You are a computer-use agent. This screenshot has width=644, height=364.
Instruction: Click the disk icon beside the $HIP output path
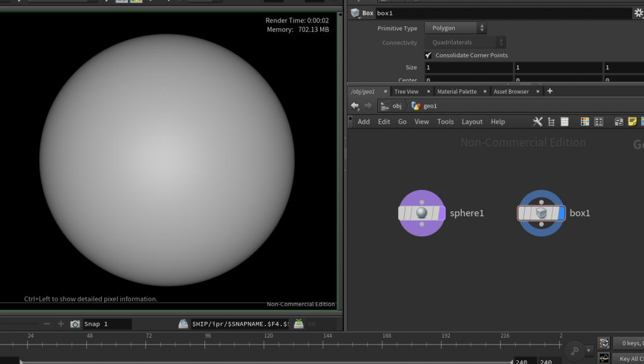(x=182, y=323)
